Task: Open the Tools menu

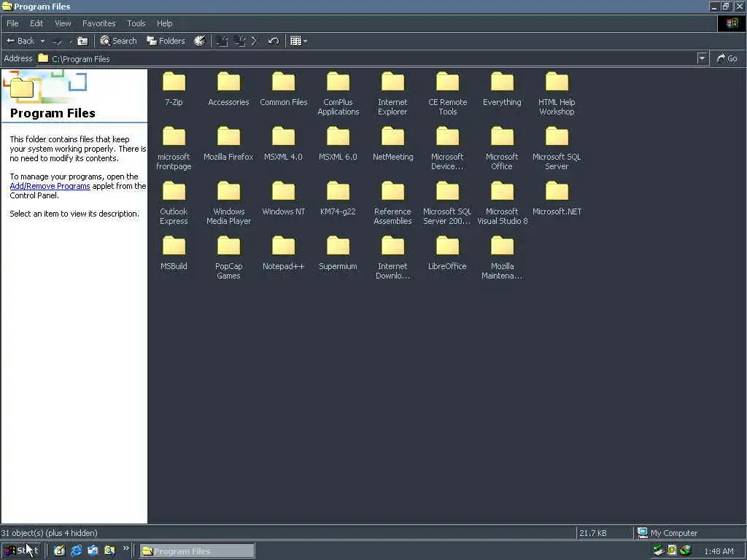Action: (x=136, y=23)
